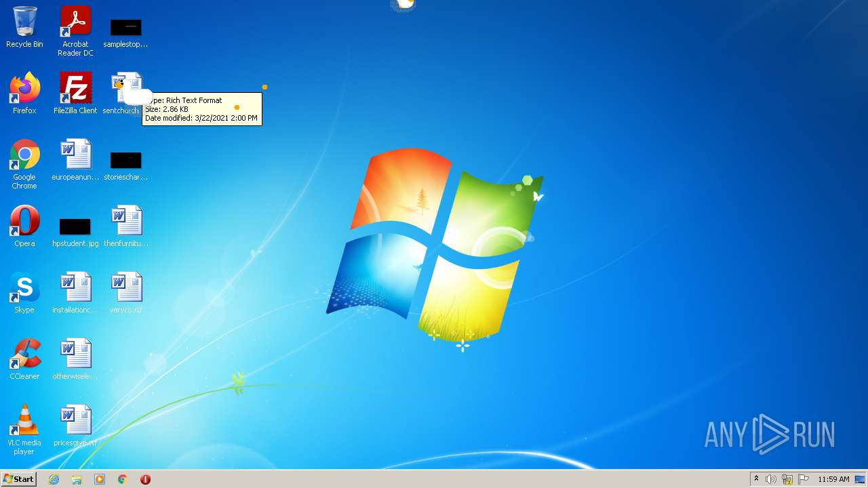Select the Google Chrome desktop shortcut

(x=24, y=164)
